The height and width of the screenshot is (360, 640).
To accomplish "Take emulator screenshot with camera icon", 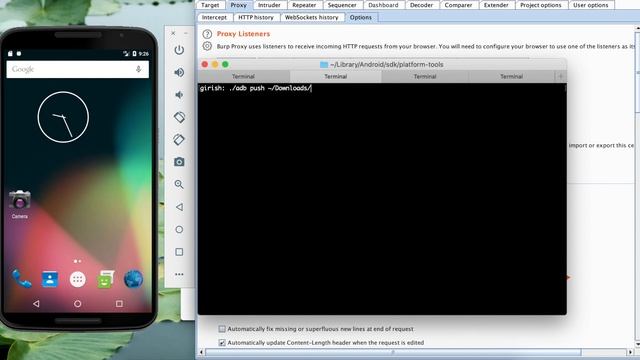I will pos(179,162).
